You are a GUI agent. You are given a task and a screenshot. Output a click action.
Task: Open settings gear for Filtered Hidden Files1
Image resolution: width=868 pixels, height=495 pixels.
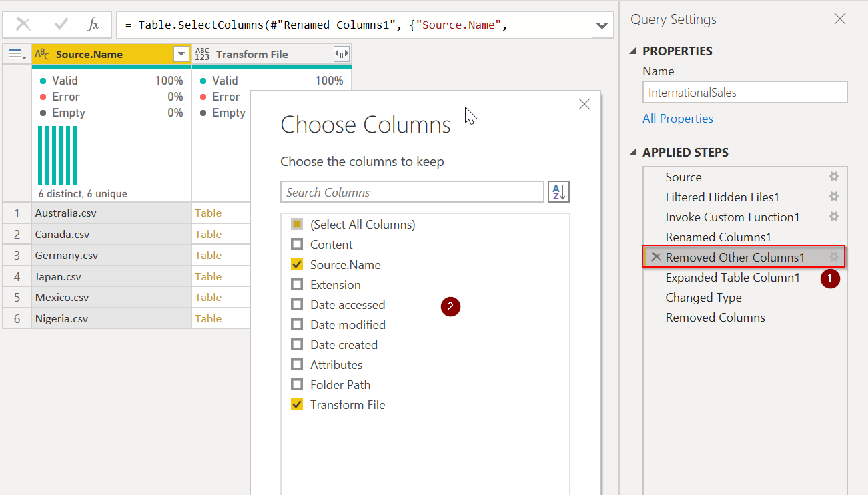[x=833, y=197]
